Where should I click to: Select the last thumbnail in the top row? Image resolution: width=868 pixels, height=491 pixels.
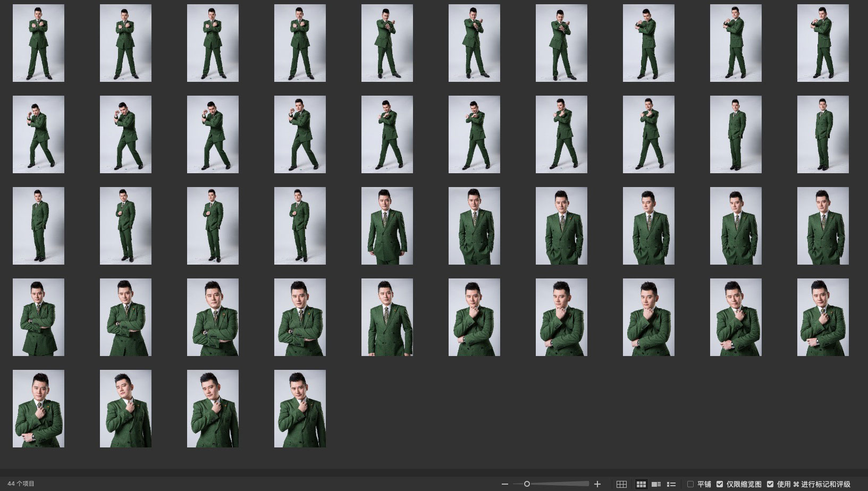[x=823, y=43]
